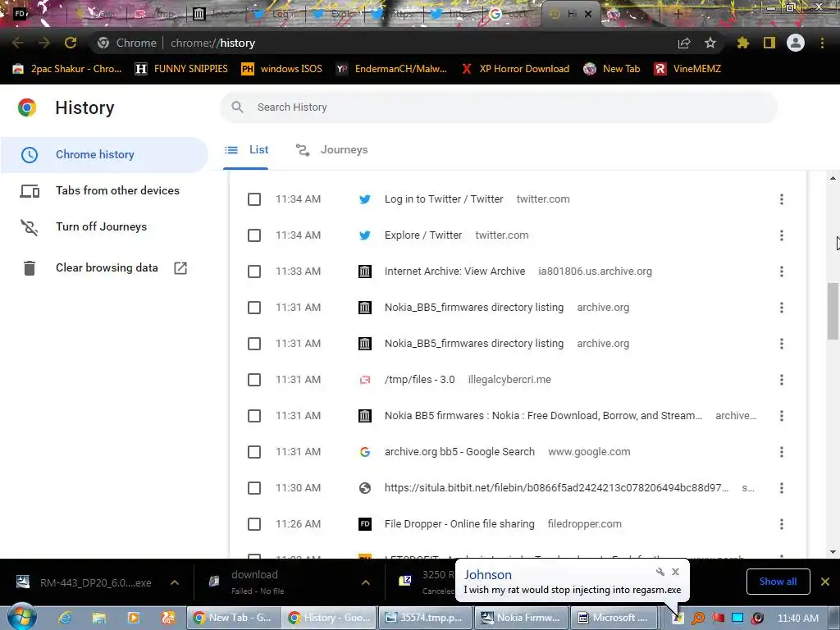The width and height of the screenshot is (840, 630).
Task: Click Show all downloads button
Action: [778, 582]
